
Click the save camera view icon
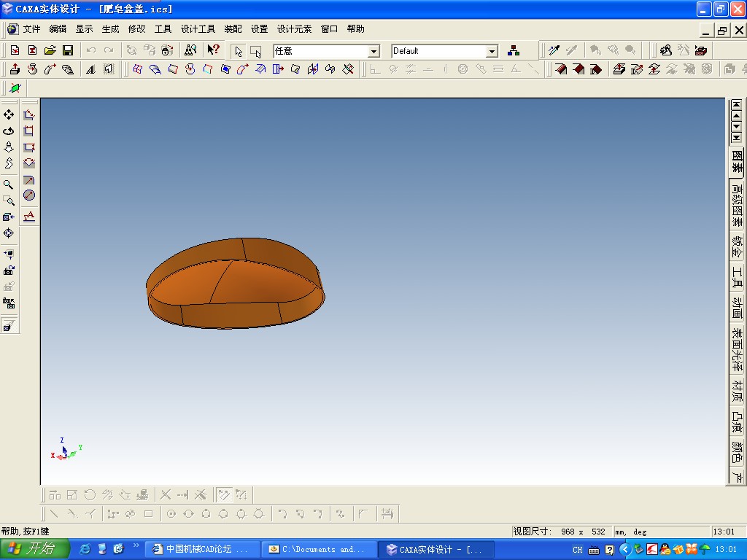coord(9,271)
